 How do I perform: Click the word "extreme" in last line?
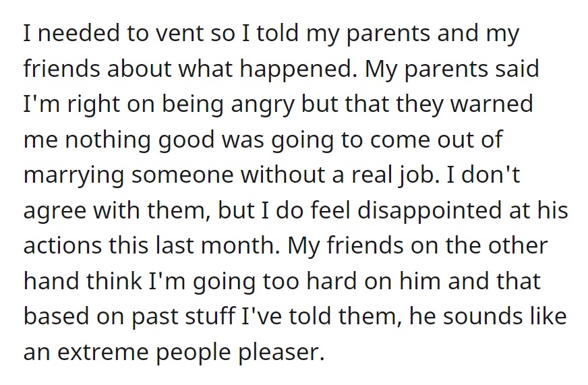102,353
